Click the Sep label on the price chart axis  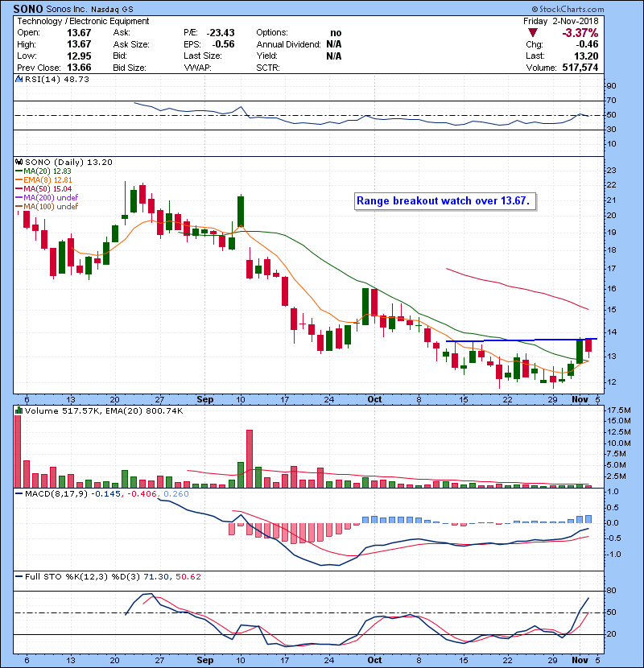pos(205,400)
